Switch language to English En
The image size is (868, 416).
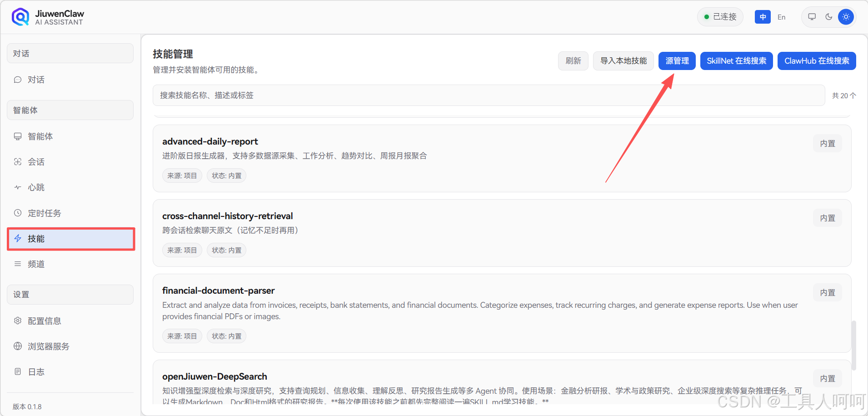(781, 17)
